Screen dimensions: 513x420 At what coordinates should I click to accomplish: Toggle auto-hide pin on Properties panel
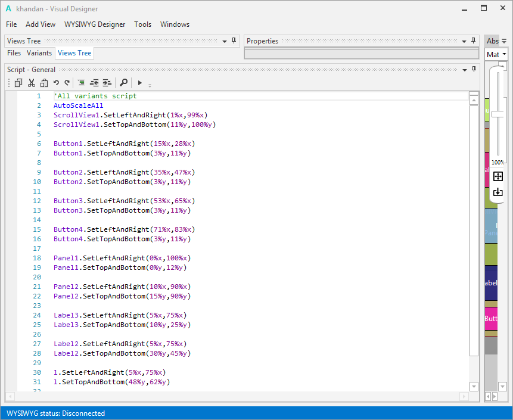pos(474,41)
